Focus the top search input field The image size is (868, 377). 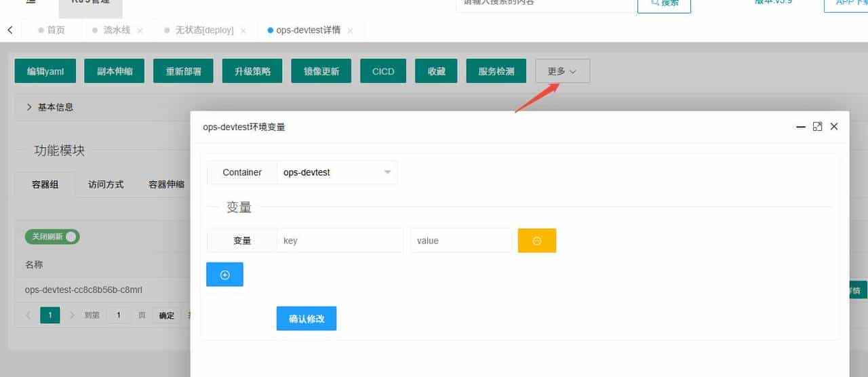pos(545,4)
